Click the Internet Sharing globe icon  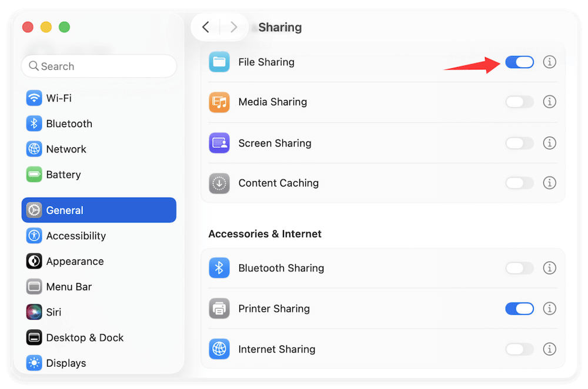click(x=219, y=349)
